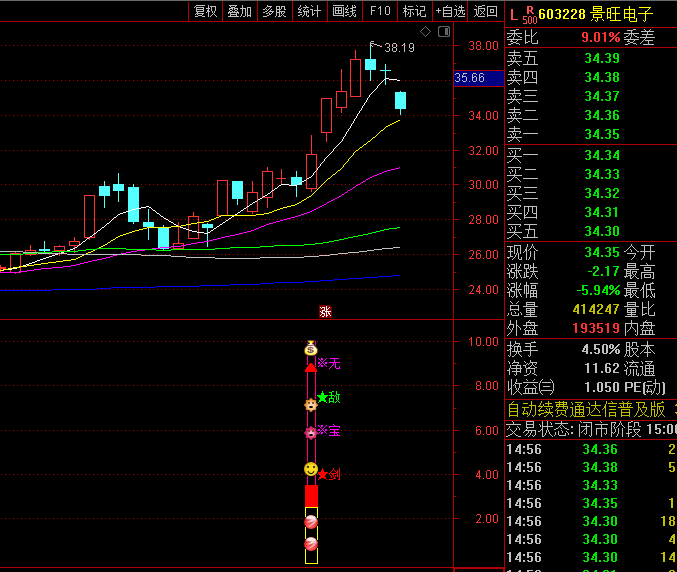Click the orange sun face icon

coord(311,405)
